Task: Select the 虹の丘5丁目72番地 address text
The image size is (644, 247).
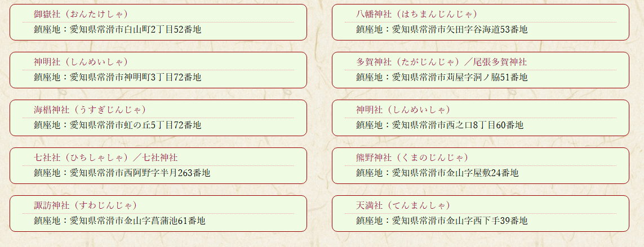Action: coord(117,125)
